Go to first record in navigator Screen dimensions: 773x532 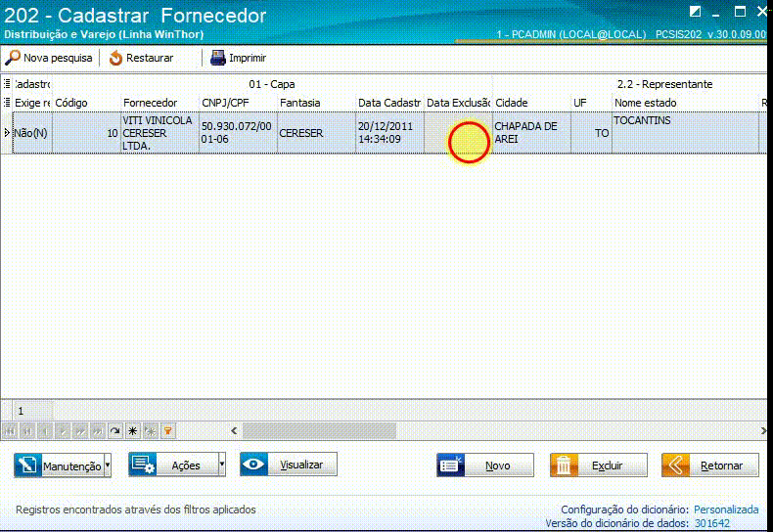coord(10,431)
